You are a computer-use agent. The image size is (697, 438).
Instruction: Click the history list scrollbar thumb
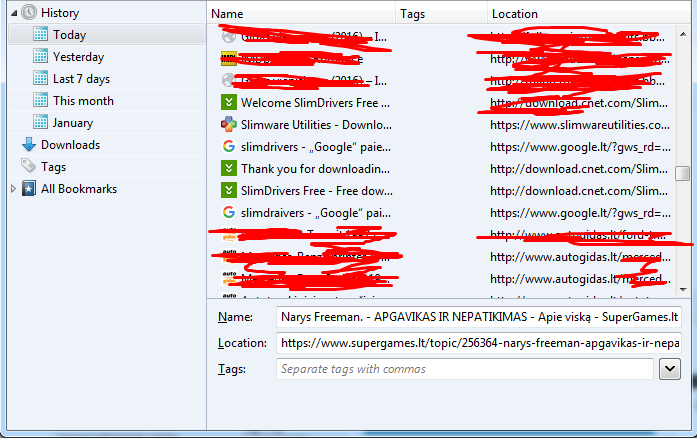tap(682, 173)
